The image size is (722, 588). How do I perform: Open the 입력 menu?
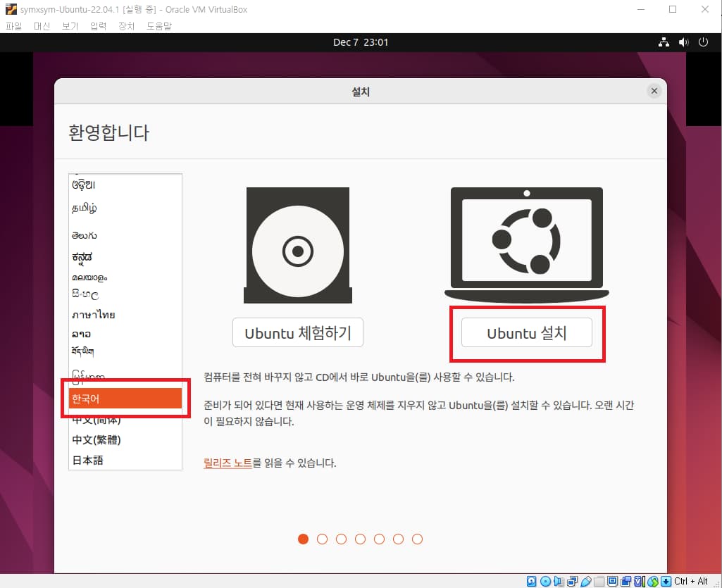98,26
